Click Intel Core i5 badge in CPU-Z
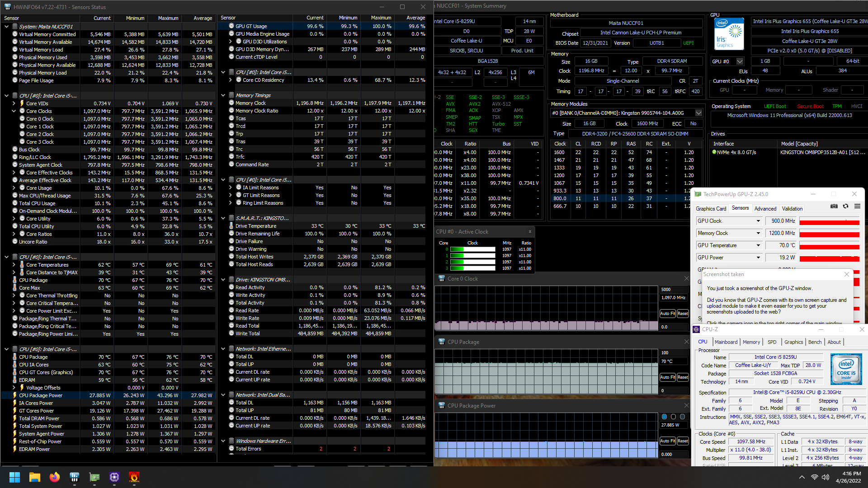The width and height of the screenshot is (868, 488). (x=846, y=369)
